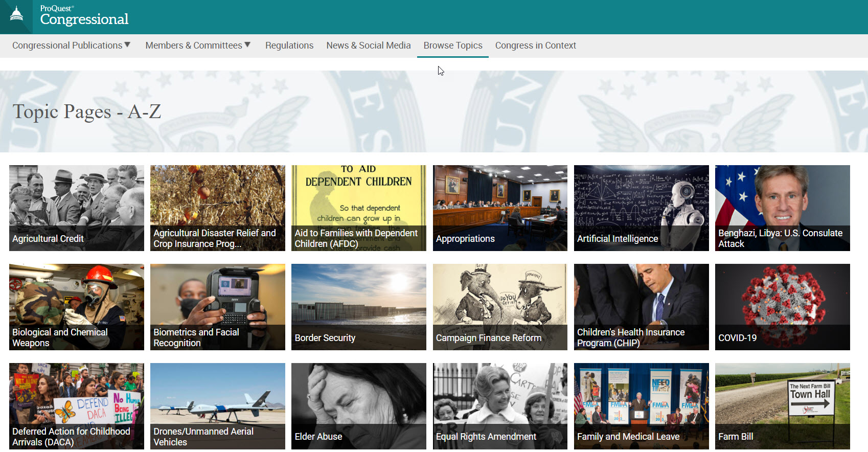Open the Family and Medical Leave tile
The image size is (868, 452).
tap(642, 406)
